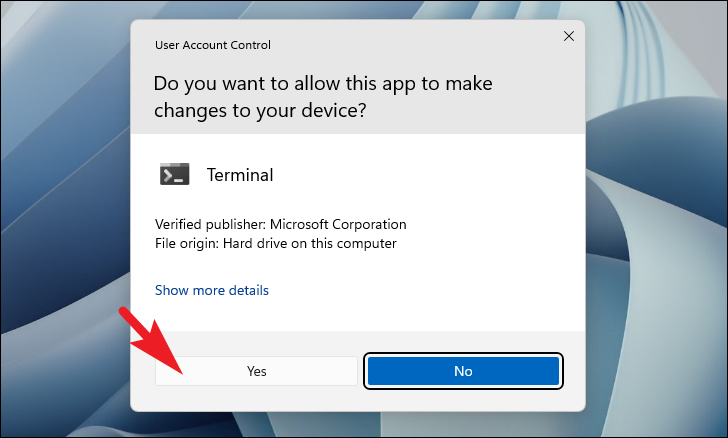Open the Show more details link
The width and height of the screenshot is (728, 438).
coord(212,290)
